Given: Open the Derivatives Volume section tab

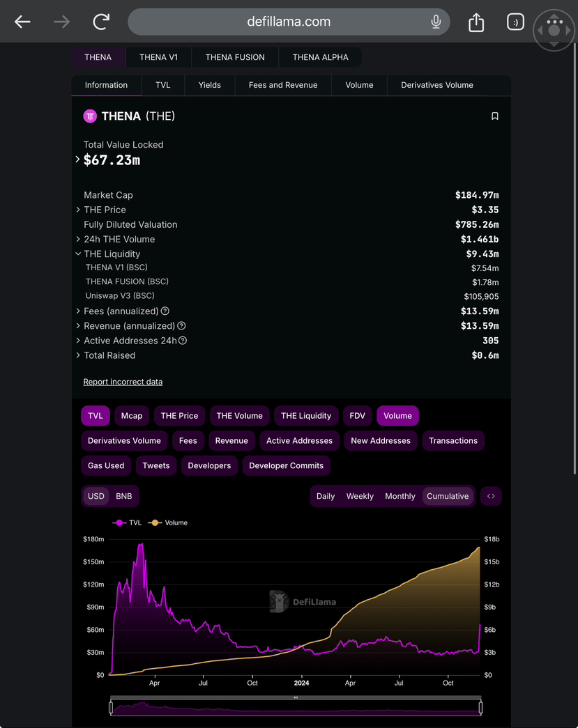Looking at the screenshot, I should click(437, 86).
